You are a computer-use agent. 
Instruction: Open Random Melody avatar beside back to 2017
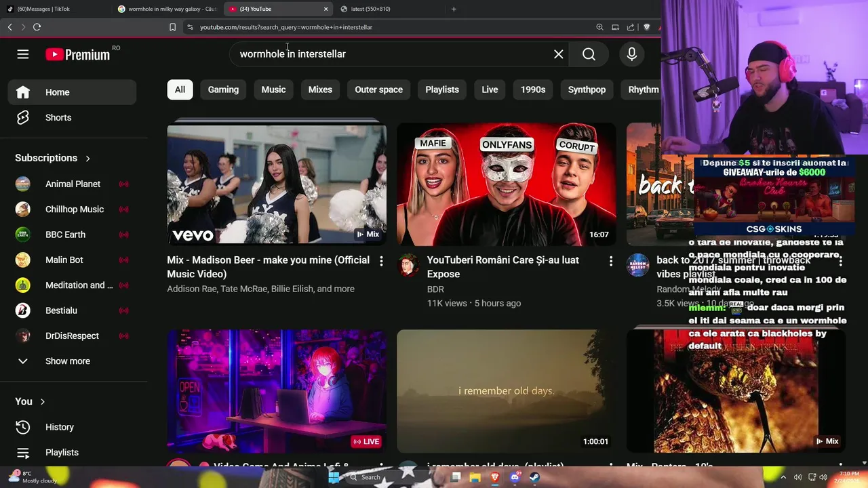(637, 266)
